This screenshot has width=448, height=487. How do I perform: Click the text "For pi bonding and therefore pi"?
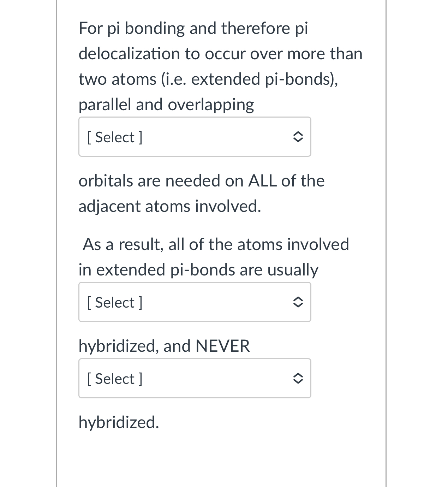(x=193, y=28)
